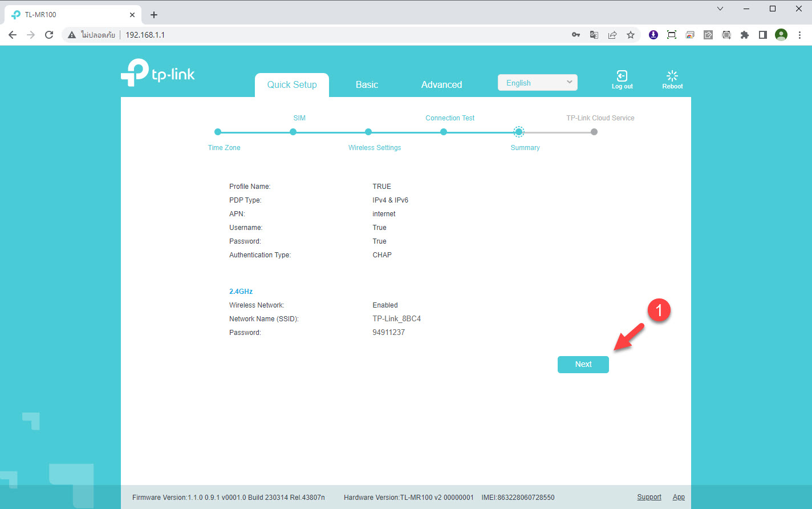Click the Next button
The width and height of the screenshot is (812, 509).
pos(583,364)
